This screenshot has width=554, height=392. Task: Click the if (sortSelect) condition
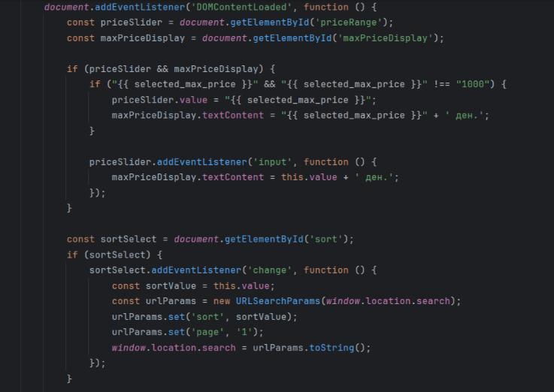[114, 255]
